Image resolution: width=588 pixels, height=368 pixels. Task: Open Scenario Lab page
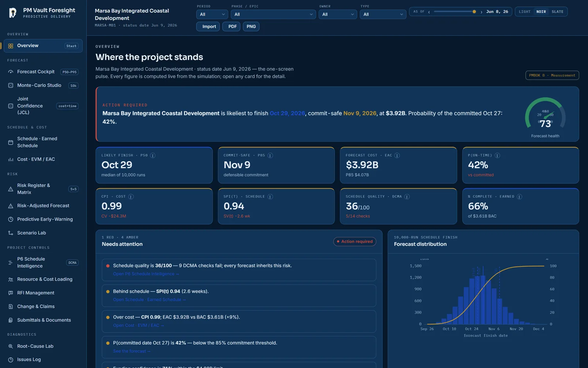43,233
